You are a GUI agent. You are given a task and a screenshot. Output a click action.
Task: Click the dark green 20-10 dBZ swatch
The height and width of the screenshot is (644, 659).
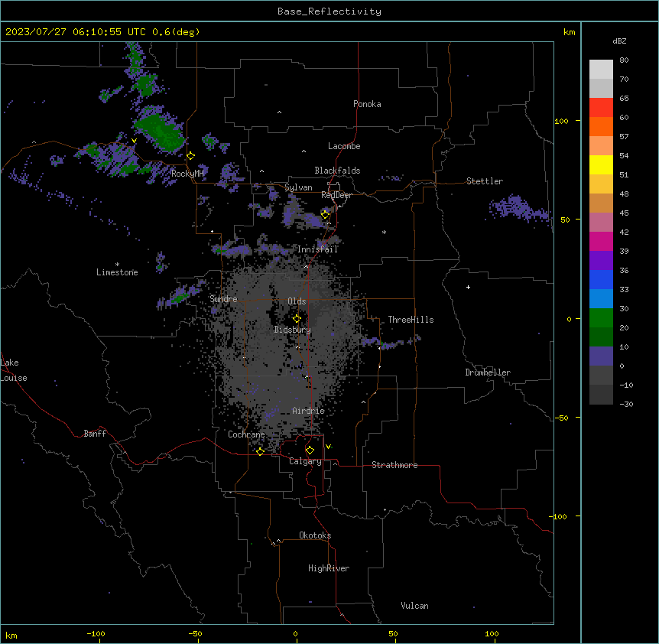pos(601,337)
